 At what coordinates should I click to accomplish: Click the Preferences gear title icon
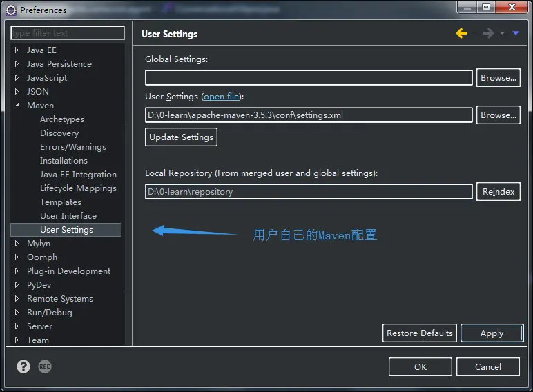point(11,10)
